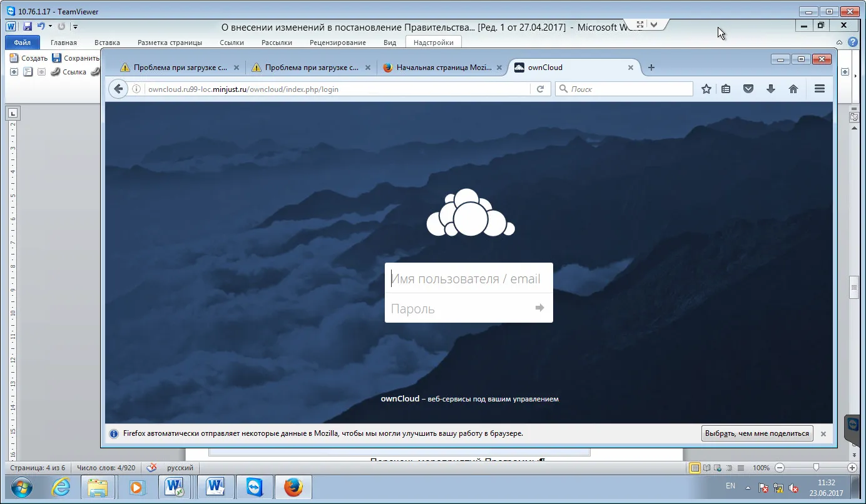The image size is (866, 504).
Task: Open Firefox downloads arrow
Action: tap(771, 89)
